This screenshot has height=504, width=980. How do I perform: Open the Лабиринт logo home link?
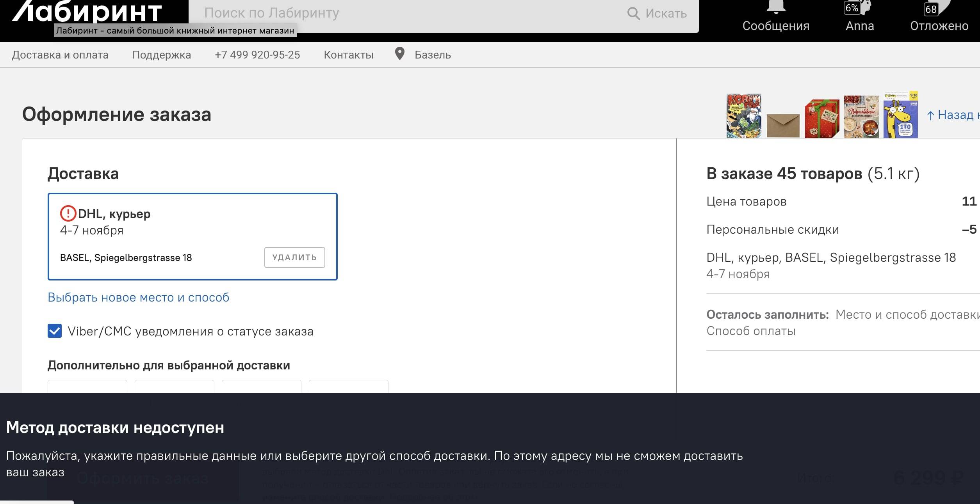87,11
